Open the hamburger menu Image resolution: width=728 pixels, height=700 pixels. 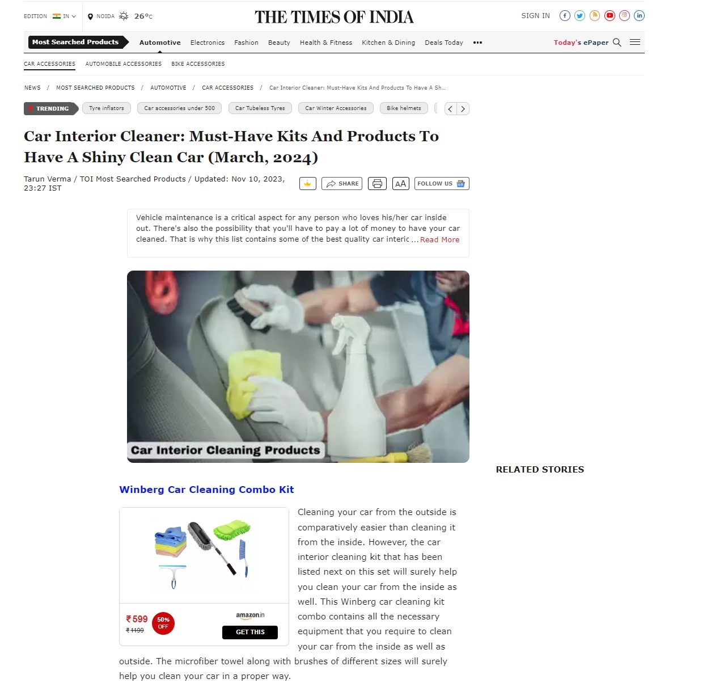635,43
